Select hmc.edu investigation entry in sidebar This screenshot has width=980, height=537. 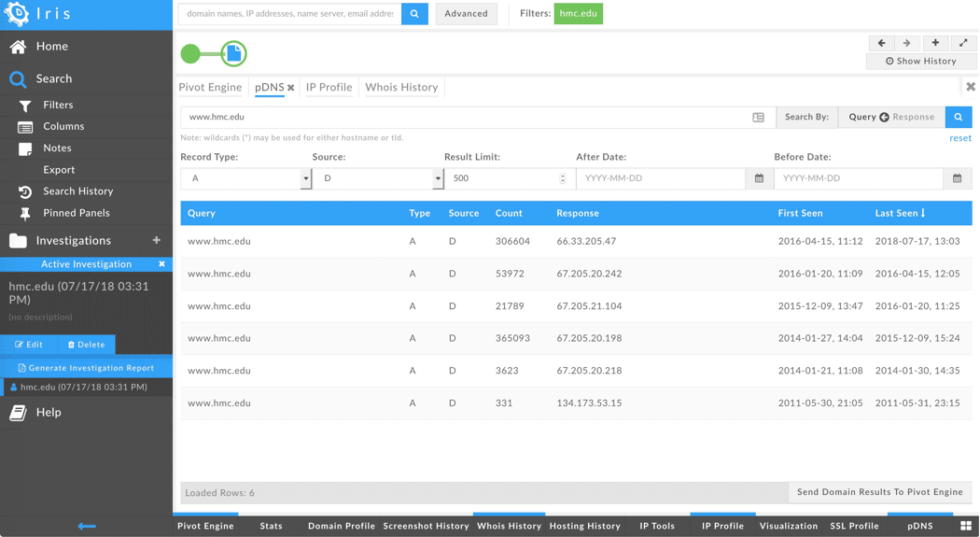pyautogui.click(x=86, y=387)
